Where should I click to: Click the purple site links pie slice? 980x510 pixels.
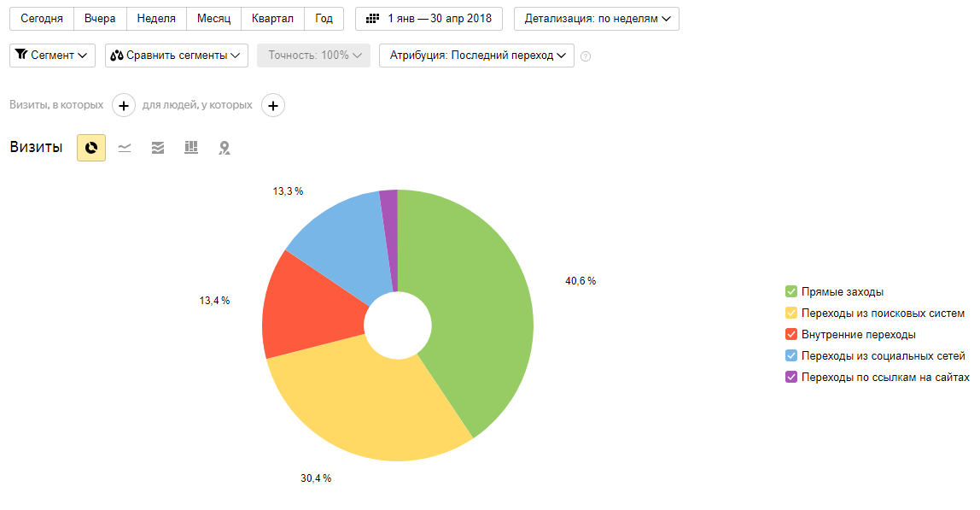390,237
